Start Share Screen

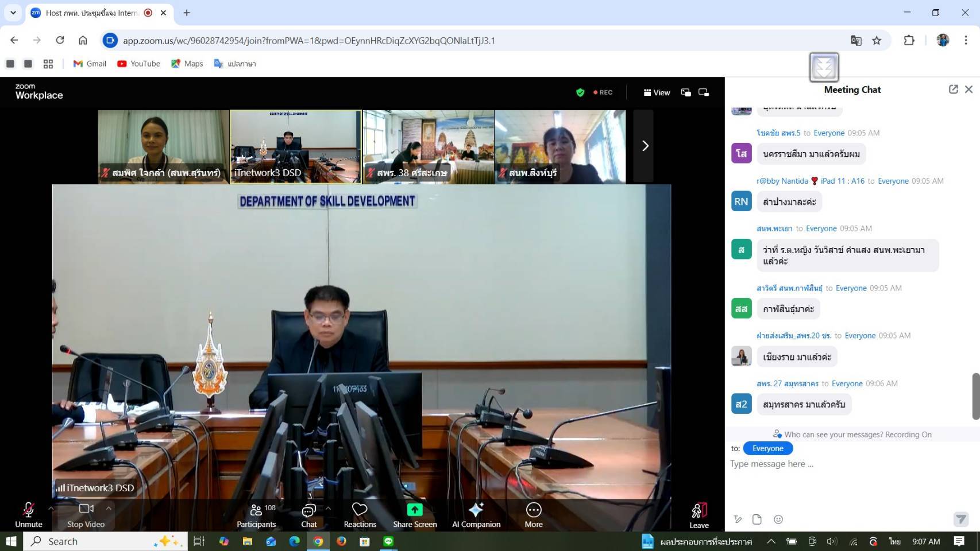415,515
